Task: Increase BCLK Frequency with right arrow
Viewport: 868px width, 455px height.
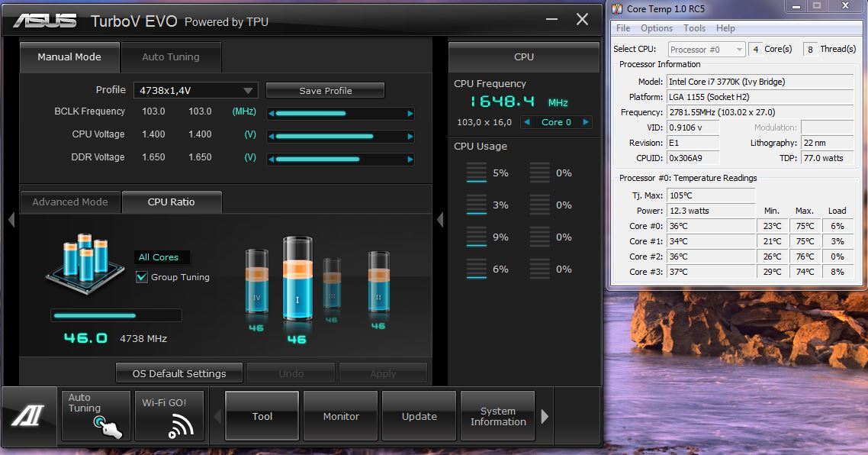Action: pyautogui.click(x=410, y=114)
